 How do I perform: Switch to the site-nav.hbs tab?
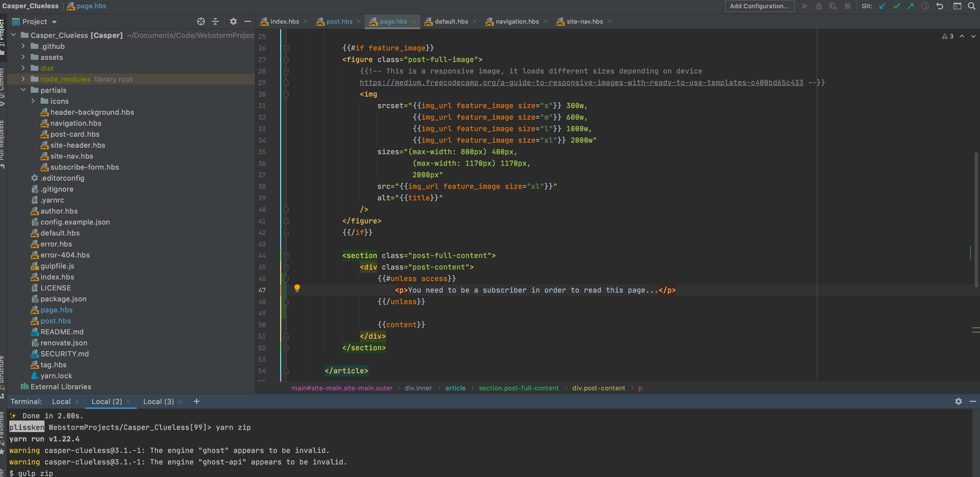(x=585, y=22)
